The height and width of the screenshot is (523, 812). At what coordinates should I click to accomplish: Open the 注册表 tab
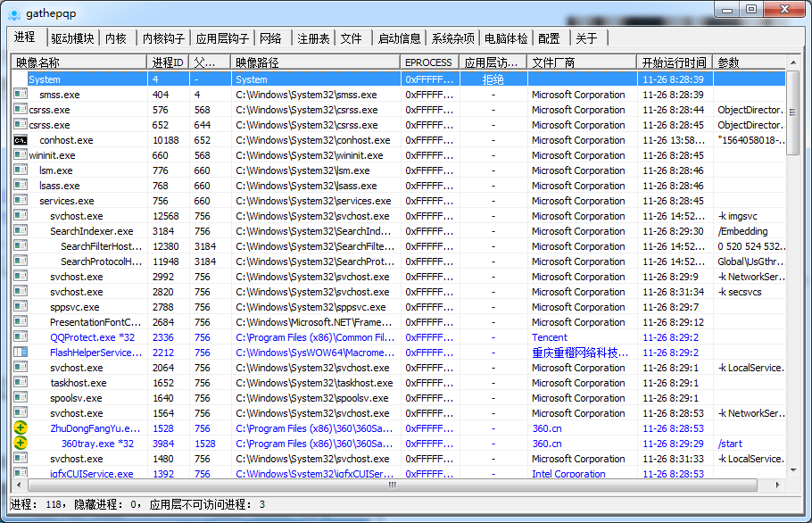(x=313, y=38)
